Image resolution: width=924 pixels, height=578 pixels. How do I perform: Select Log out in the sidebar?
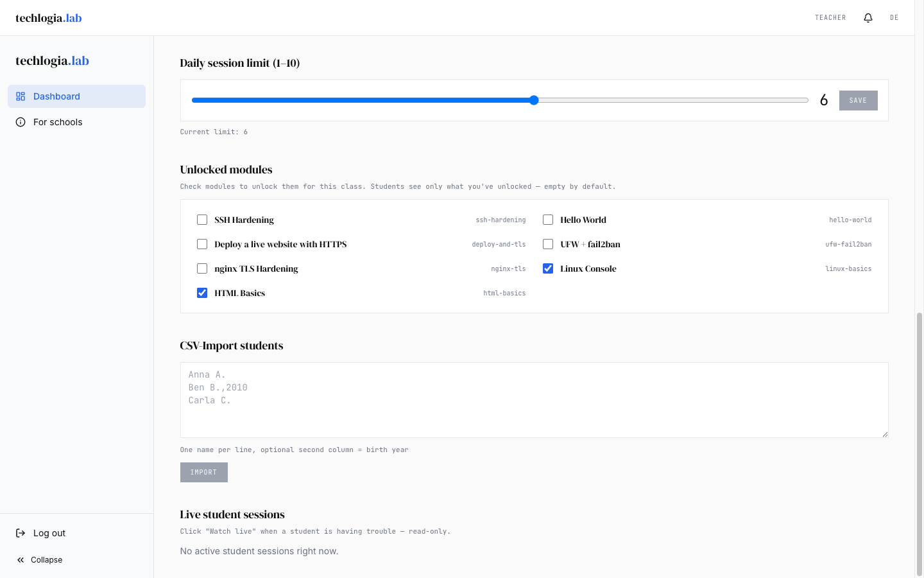[76, 533]
